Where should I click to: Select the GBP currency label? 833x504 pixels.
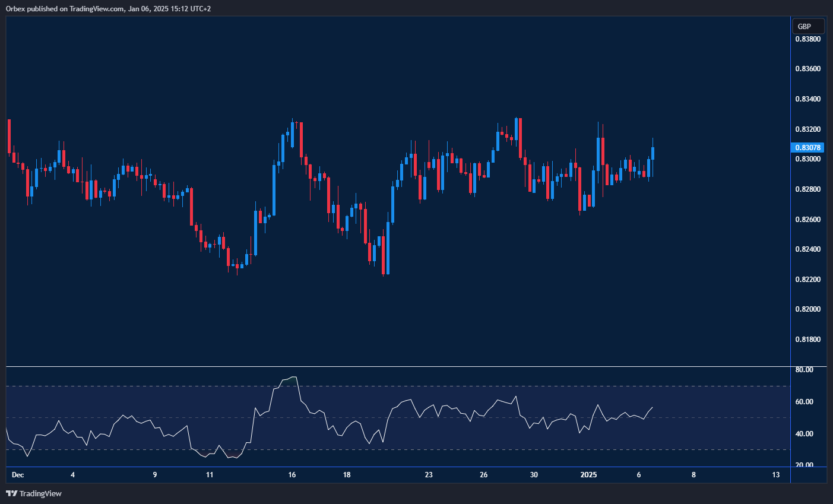point(808,26)
